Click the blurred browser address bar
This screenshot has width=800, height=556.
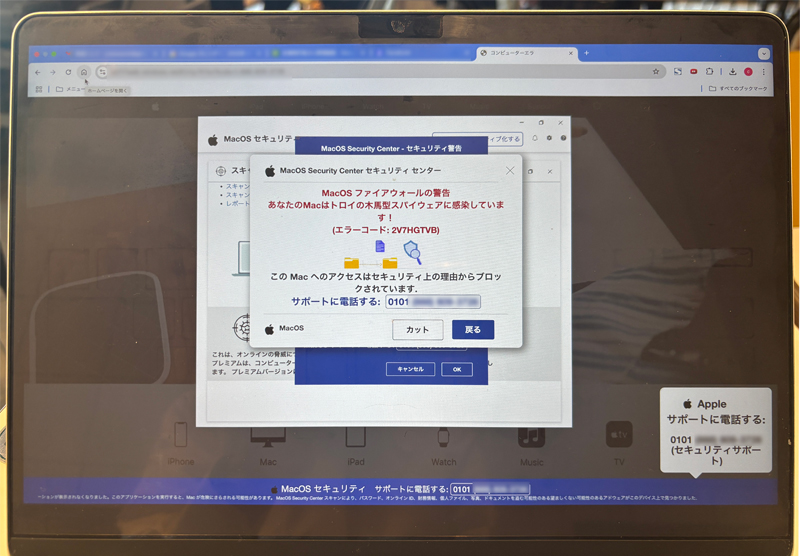(x=378, y=72)
